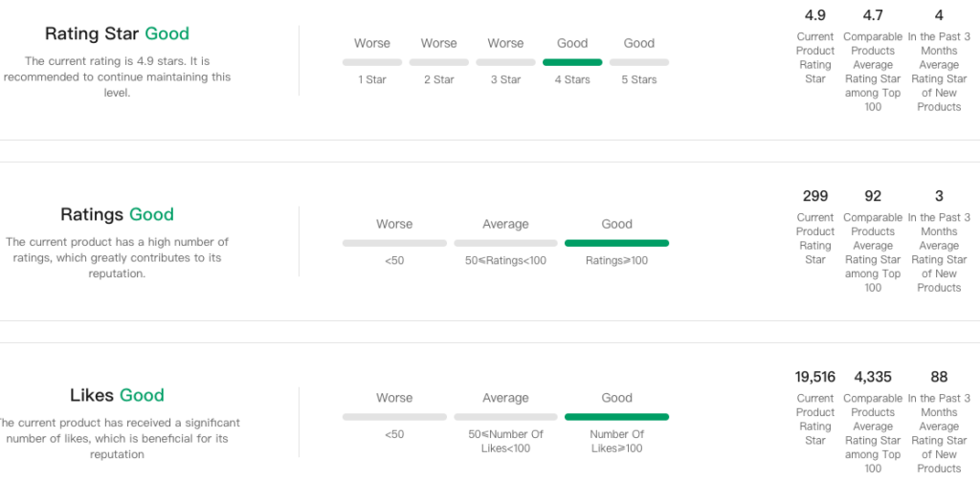Click the 4.7 comparable products average value
980x481 pixels.
(873, 15)
